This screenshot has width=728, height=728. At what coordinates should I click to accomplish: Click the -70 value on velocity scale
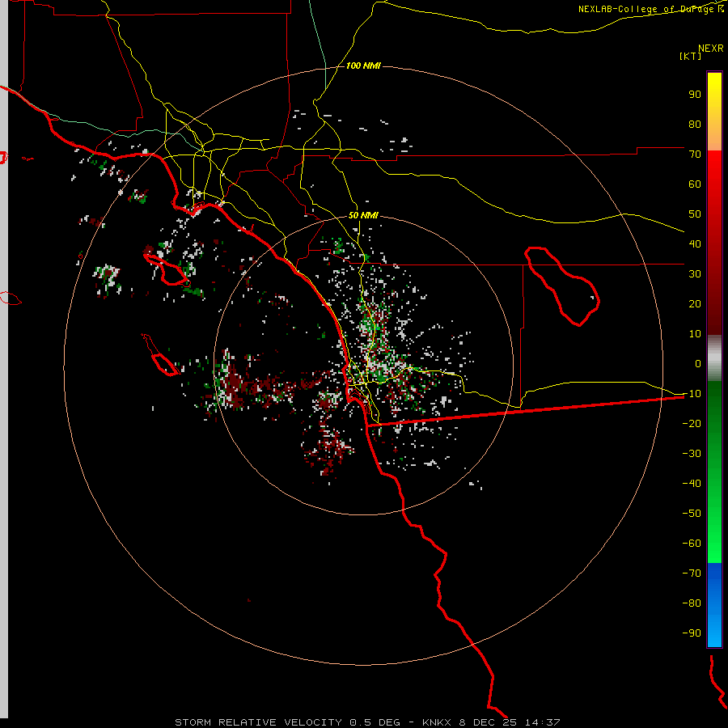pos(692,573)
